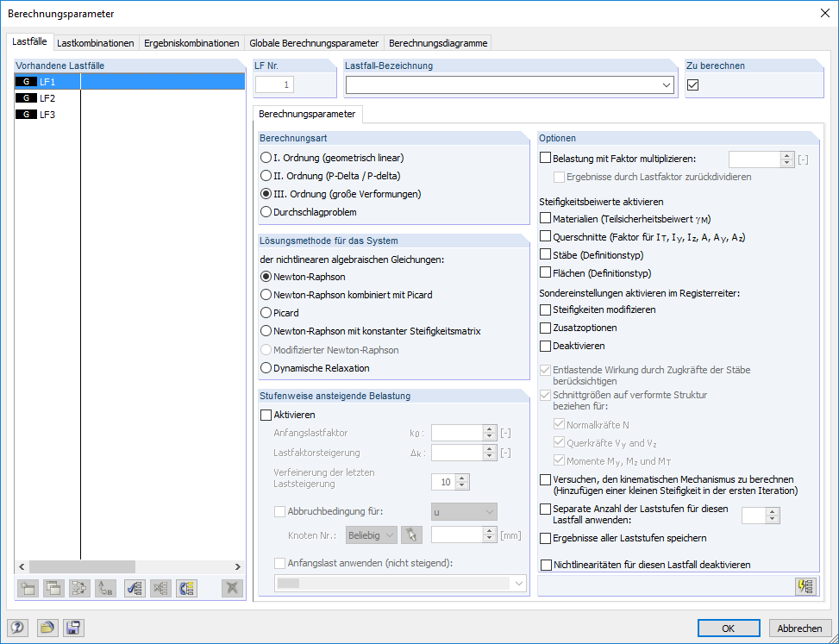Open the Berechnungsdiagramme tab
This screenshot has width=839, height=644.
(438, 41)
